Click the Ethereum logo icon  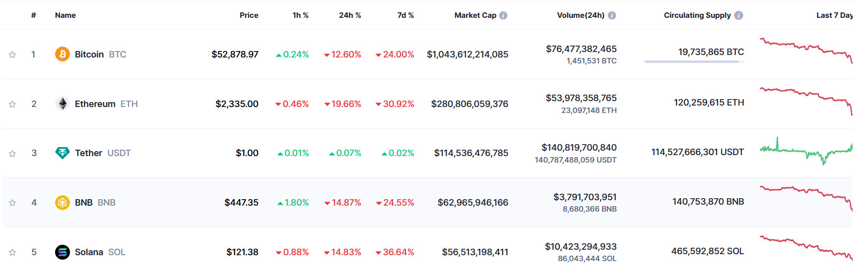[x=62, y=104]
